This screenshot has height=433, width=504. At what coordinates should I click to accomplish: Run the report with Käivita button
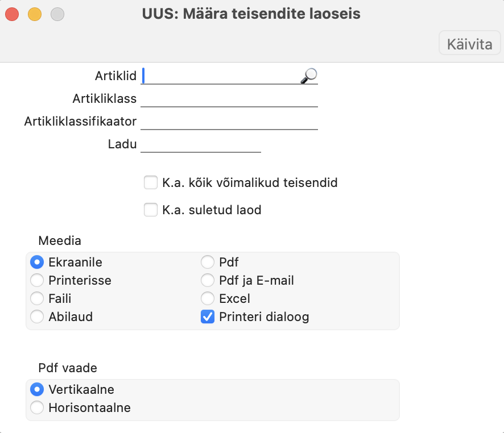[x=470, y=43]
